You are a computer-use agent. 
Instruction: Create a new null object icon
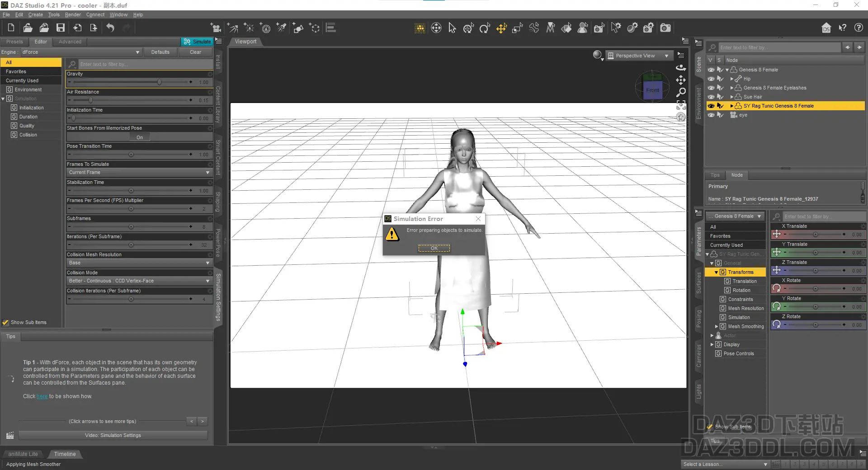point(315,28)
